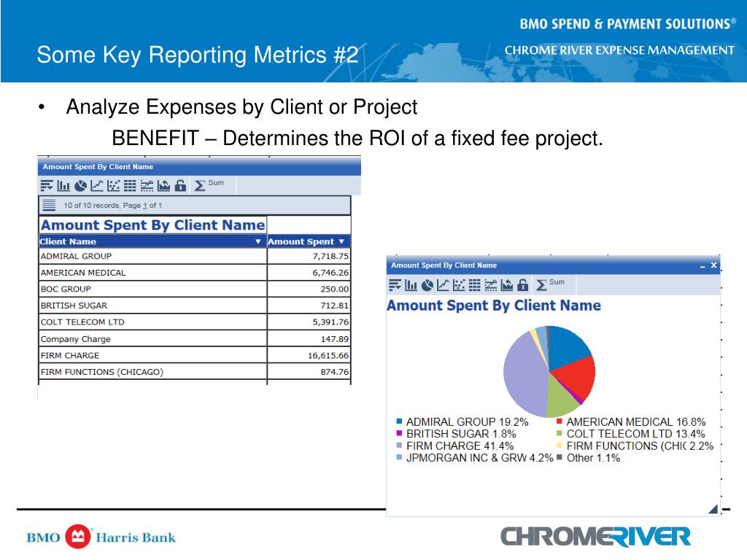Select the ADMIRAL GROUP row
The height and width of the screenshot is (560, 747).
point(194,256)
